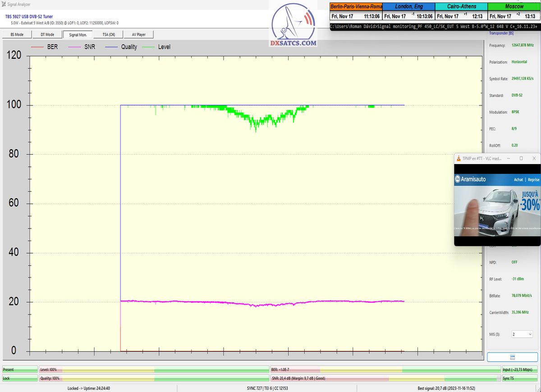Click the Level 100% indicator bar
Viewport: 541px width, 392px height.
point(153,369)
